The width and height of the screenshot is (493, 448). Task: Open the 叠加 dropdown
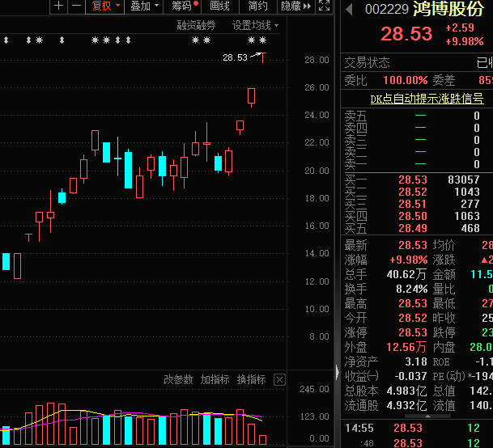tap(144, 6)
